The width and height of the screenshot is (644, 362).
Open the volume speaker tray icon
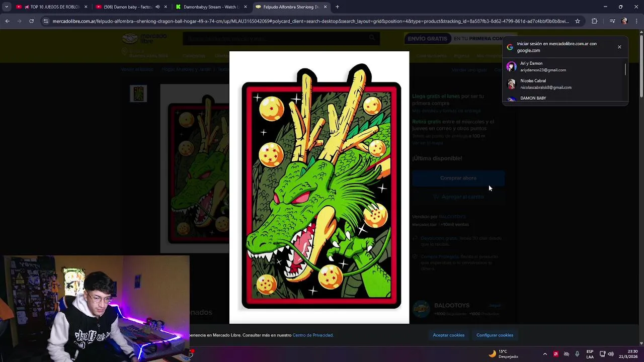pos(611,354)
